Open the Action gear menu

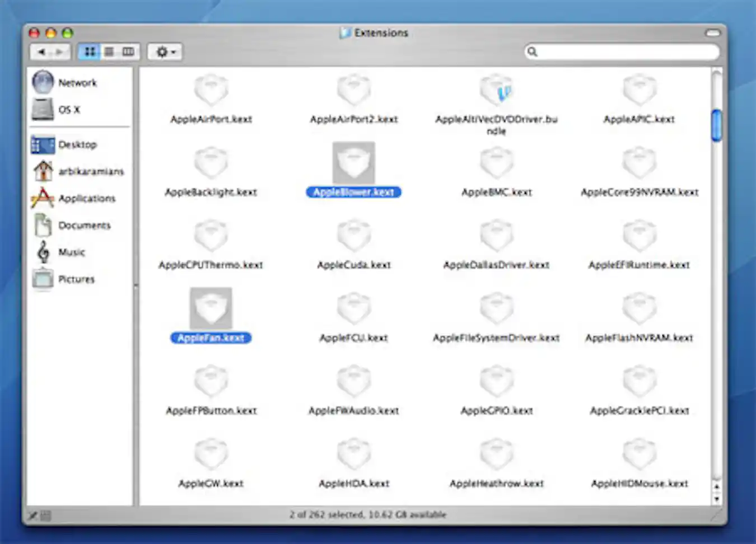coord(164,51)
